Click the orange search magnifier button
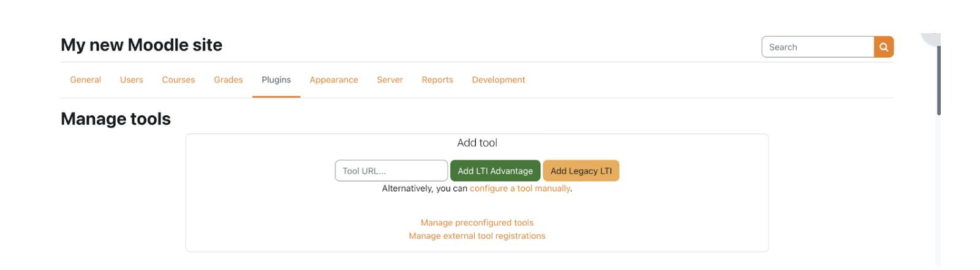Screen dimensions: 980x270 [x=883, y=47]
